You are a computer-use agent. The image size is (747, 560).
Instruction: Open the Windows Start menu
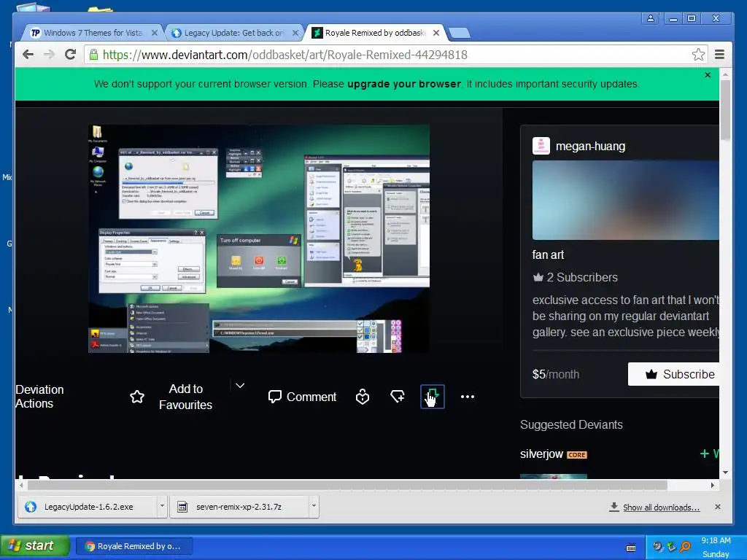coord(35,545)
